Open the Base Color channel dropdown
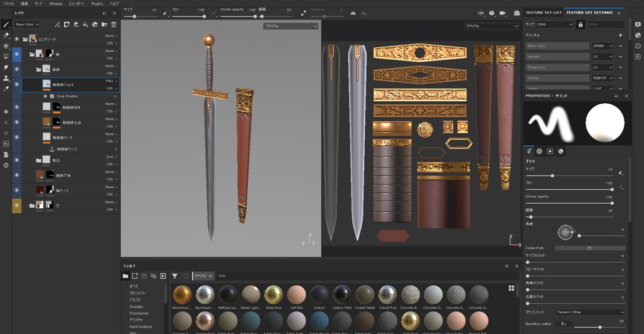This screenshot has width=644, height=334. [27, 25]
